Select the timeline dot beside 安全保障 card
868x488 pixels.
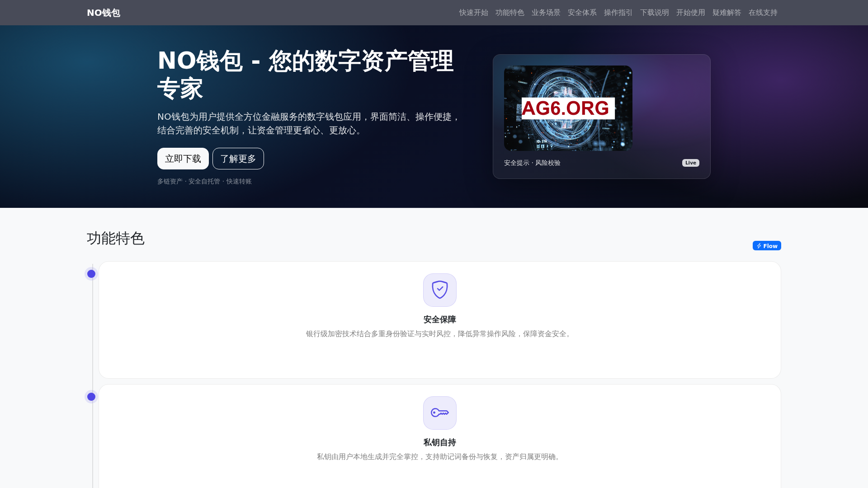point(91,274)
